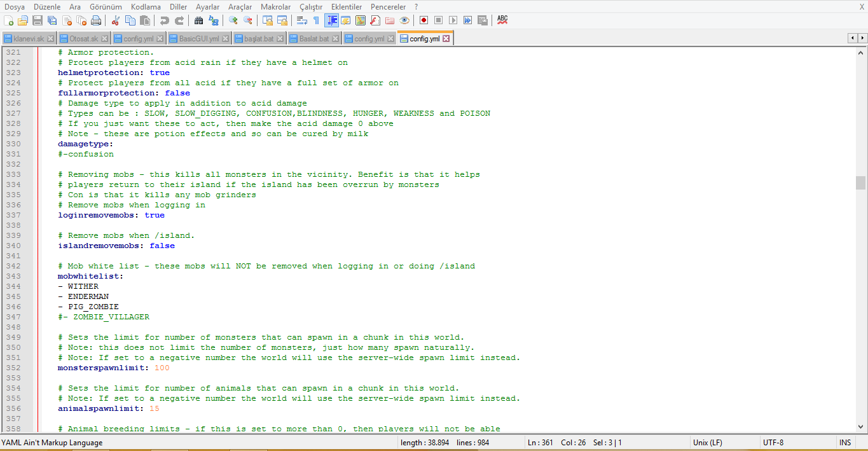The height and width of the screenshot is (451, 868).
Task: Open the Replace dialog icon
Action: (214, 20)
